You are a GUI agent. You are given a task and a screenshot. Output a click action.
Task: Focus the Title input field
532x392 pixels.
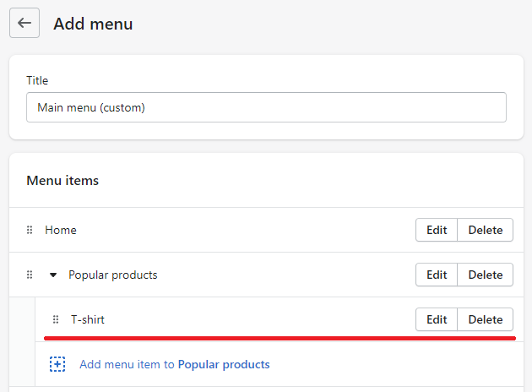coord(266,107)
